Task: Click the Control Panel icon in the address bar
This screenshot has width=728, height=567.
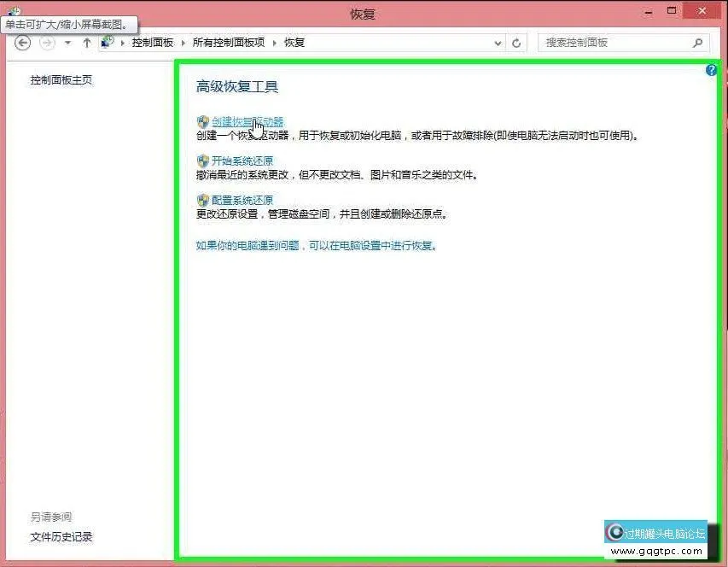Action: coord(106,41)
